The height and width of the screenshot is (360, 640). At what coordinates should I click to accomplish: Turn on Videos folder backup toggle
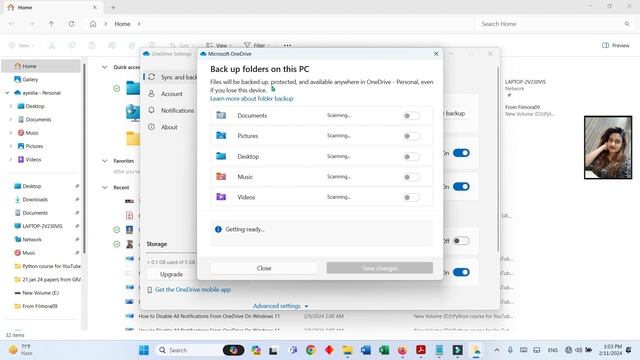[411, 197]
